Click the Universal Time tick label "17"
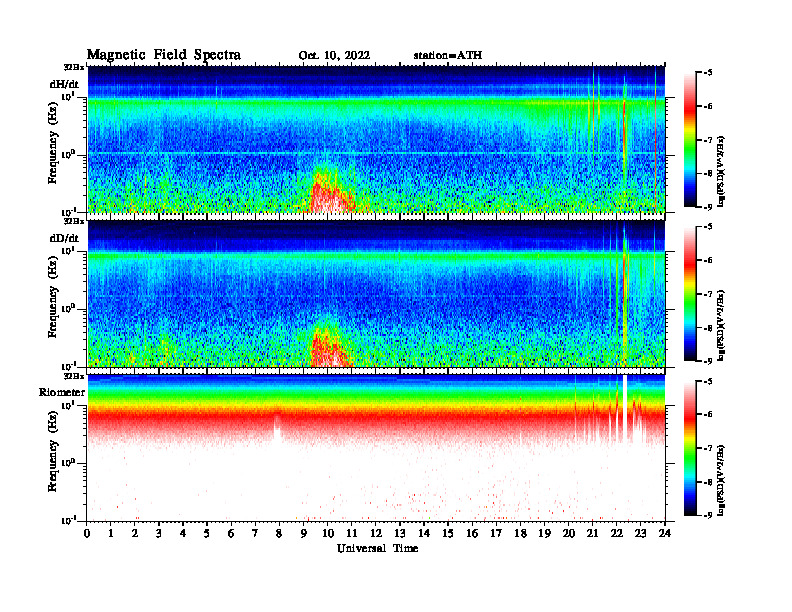 496,533
